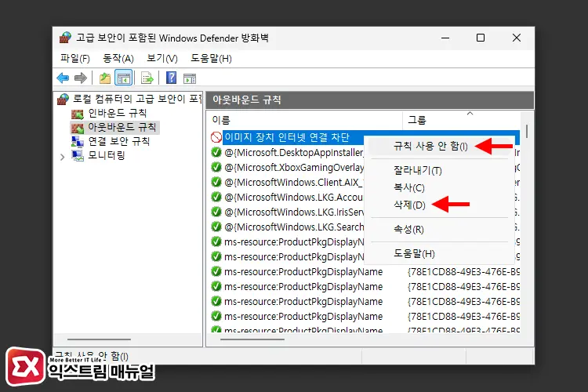Click the 연결 보안 규칙 tree icon
The height and width of the screenshot is (392, 588).
(x=78, y=141)
